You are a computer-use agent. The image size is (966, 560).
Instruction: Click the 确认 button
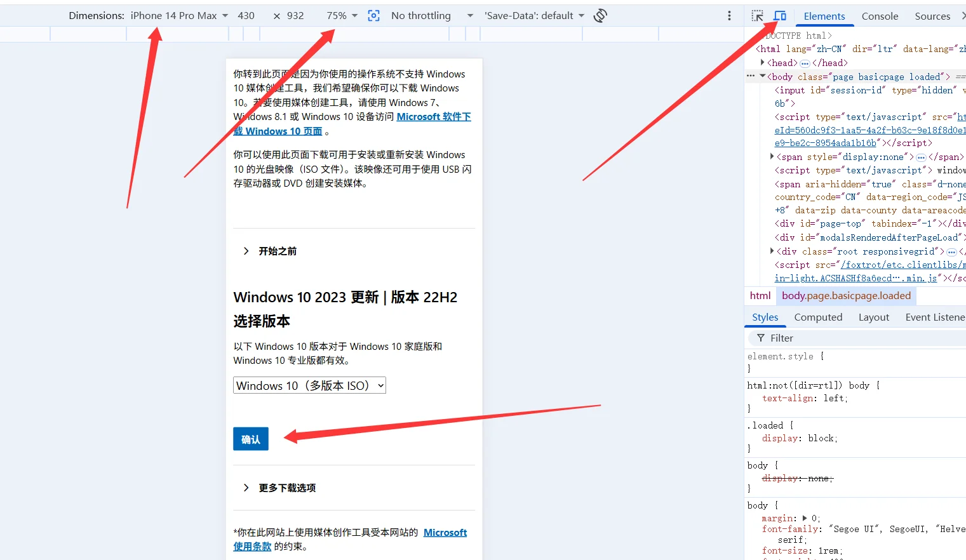pyautogui.click(x=251, y=439)
